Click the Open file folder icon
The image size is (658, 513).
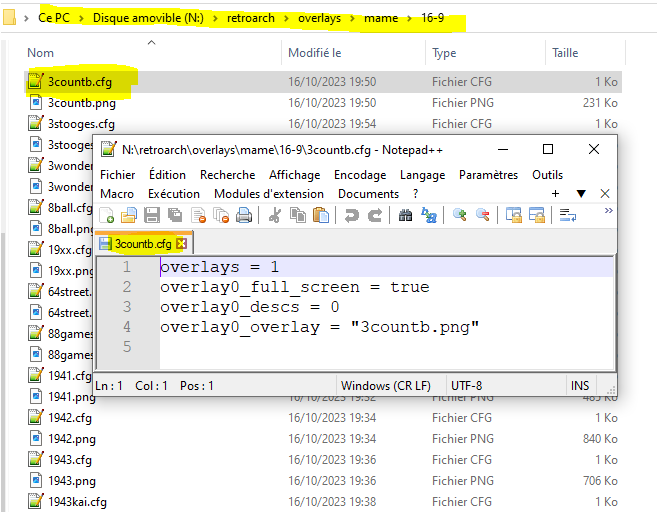(128, 215)
